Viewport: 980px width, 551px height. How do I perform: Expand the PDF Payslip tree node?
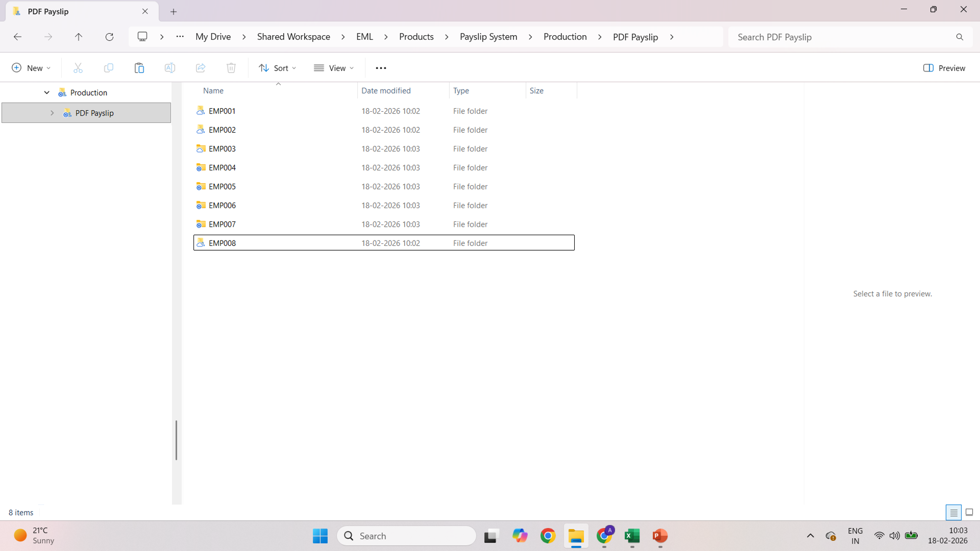52,113
